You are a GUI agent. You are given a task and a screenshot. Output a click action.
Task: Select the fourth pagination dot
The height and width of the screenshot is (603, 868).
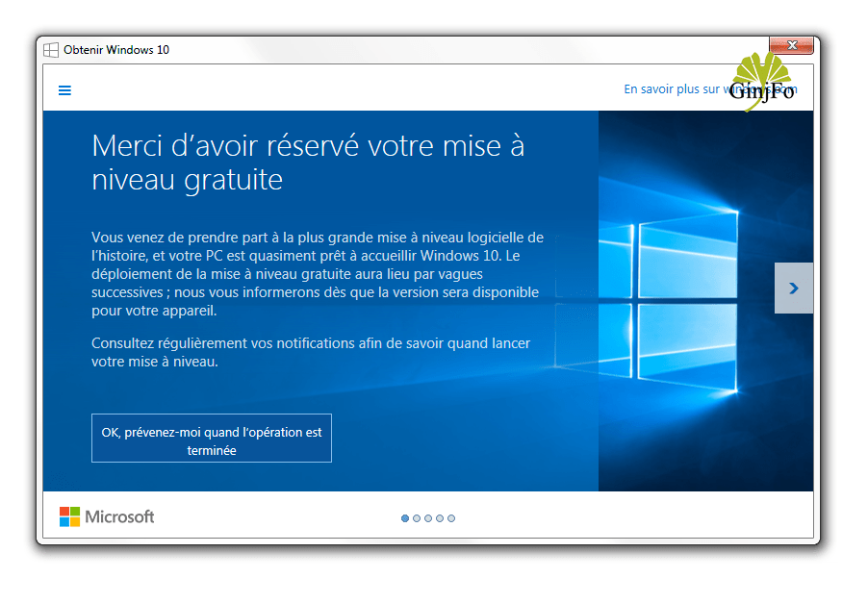pos(440,518)
